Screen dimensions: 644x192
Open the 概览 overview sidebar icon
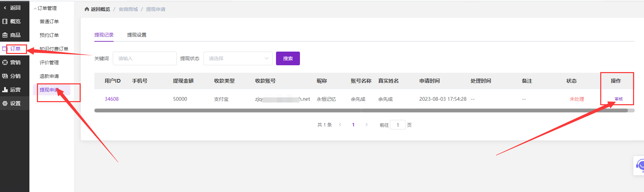point(5,21)
